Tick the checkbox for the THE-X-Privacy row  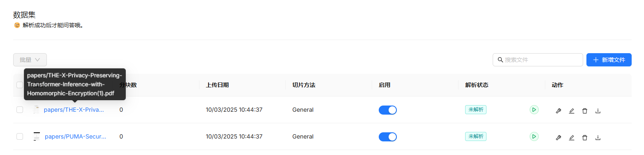click(20, 110)
